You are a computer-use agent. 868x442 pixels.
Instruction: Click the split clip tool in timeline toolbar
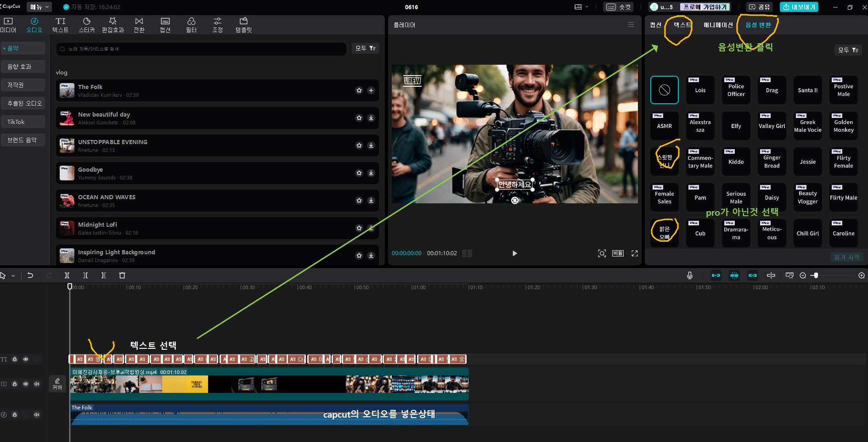pyautogui.click(x=67, y=275)
